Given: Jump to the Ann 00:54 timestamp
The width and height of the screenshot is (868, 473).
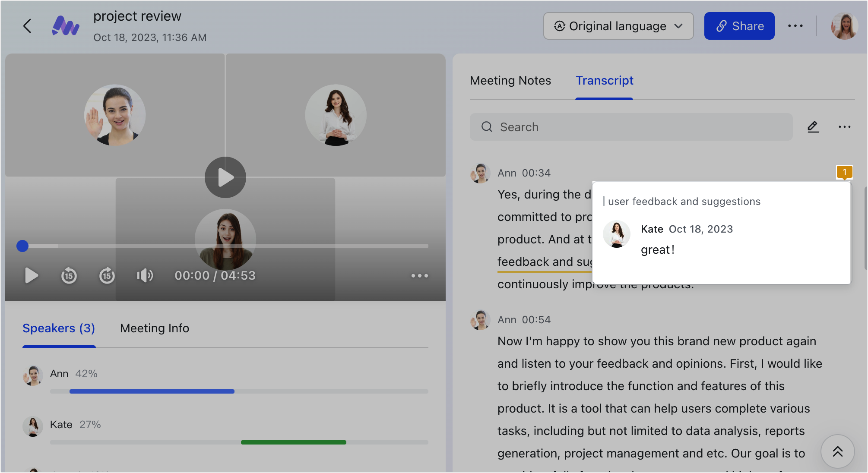Looking at the screenshot, I should 536,320.
